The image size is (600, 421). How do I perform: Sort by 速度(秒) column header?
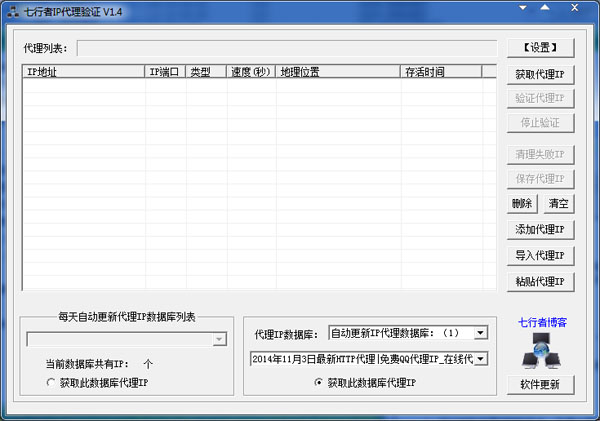pos(251,72)
